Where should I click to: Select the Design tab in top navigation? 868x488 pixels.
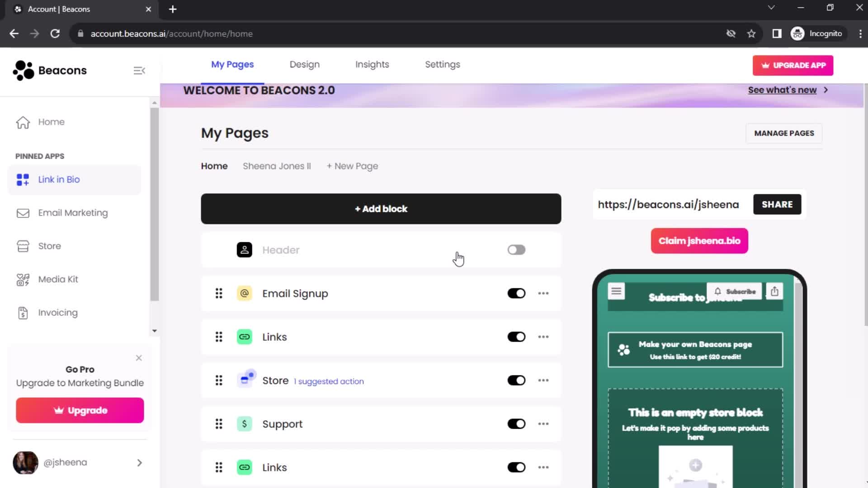(305, 64)
